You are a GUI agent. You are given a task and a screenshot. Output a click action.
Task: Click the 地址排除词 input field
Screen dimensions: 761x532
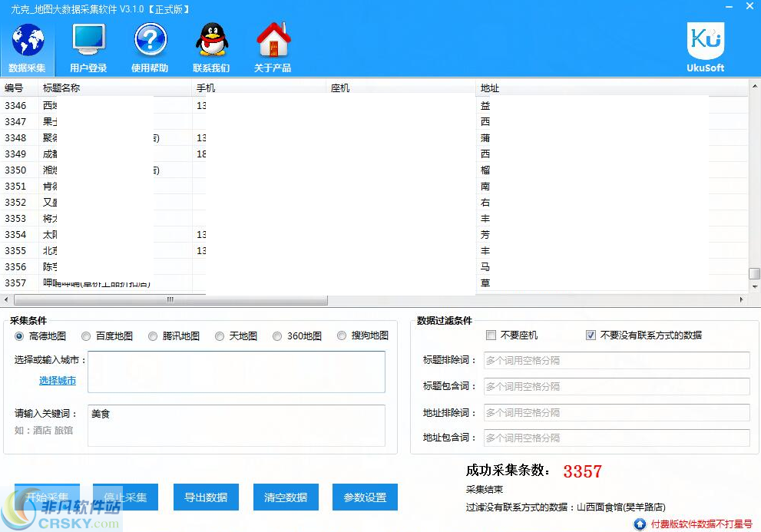click(617, 412)
